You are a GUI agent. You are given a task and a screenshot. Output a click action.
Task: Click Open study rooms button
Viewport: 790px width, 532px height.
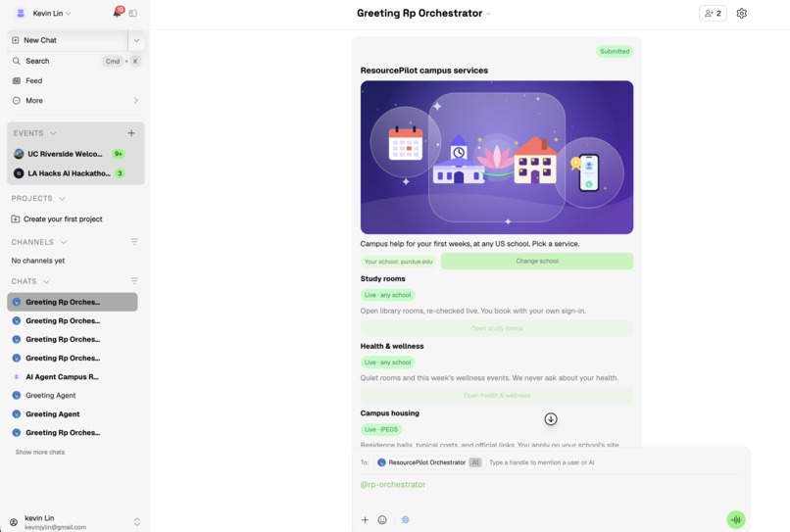(x=496, y=328)
